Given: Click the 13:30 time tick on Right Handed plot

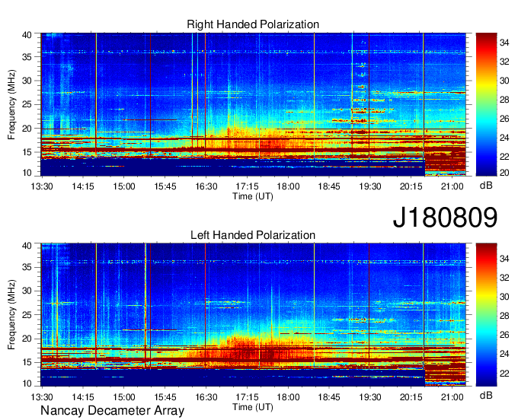Looking at the screenshot, I should pos(42,186).
